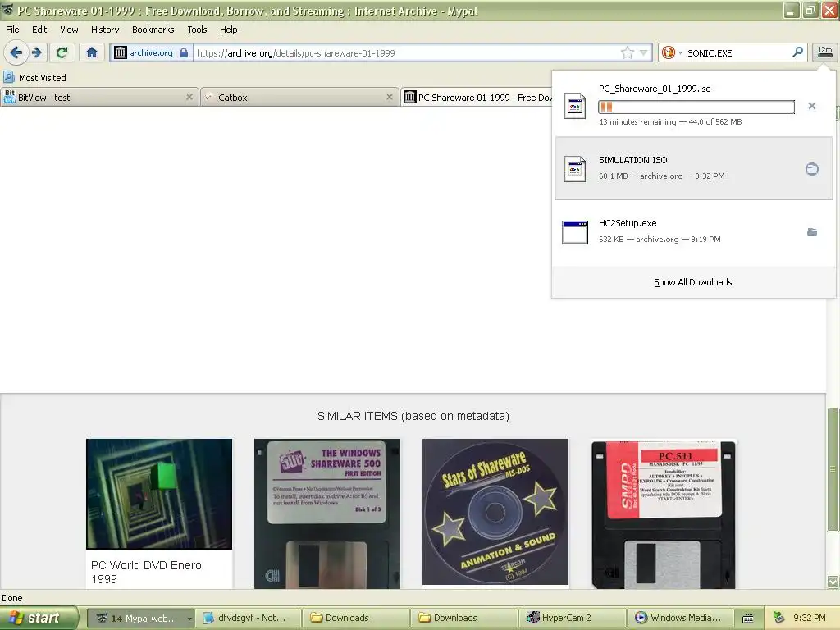Open the File menu
Viewport: 840px width, 630px height.
12,30
